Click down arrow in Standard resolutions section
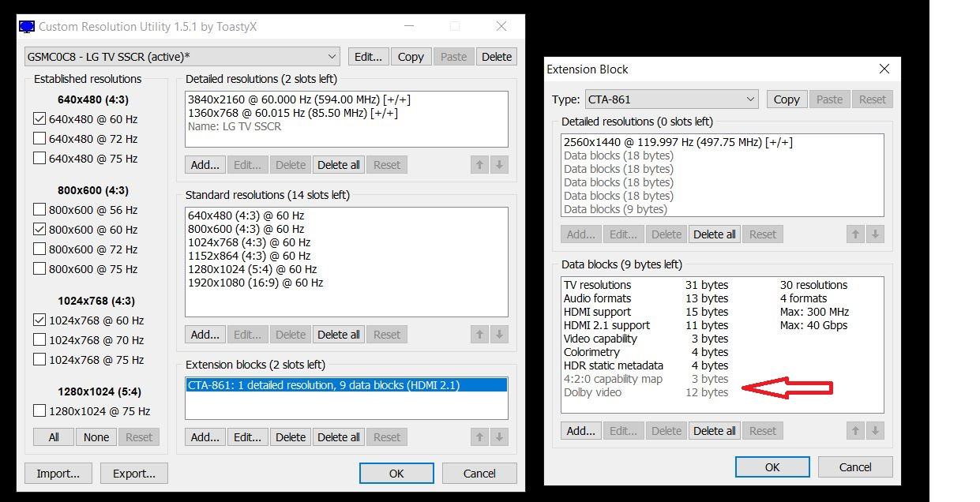Image resolution: width=980 pixels, height=502 pixels. click(498, 335)
